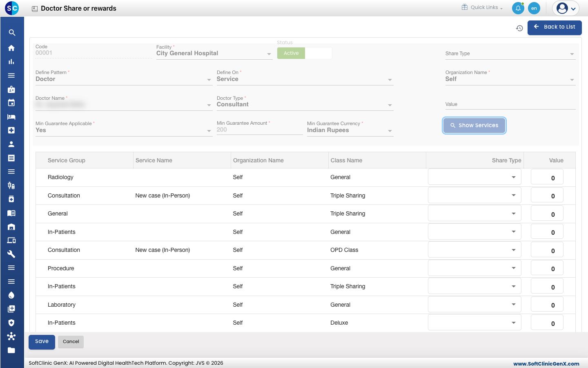Click the Min Guarantee Amount field

tap(260, 130)
